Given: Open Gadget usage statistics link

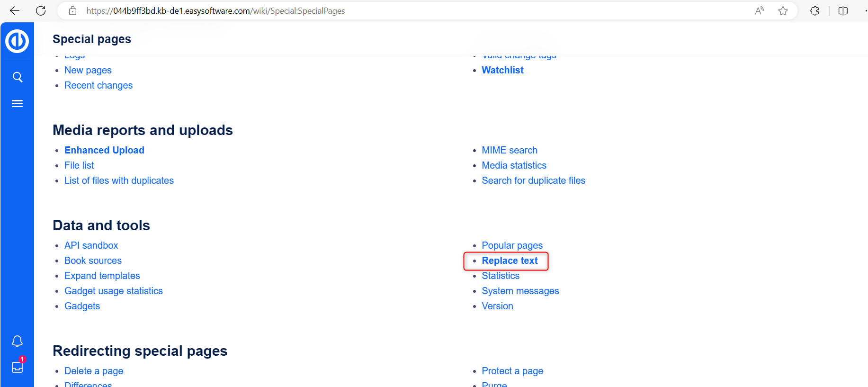Looking at the screenshot, I should point(114,291).
